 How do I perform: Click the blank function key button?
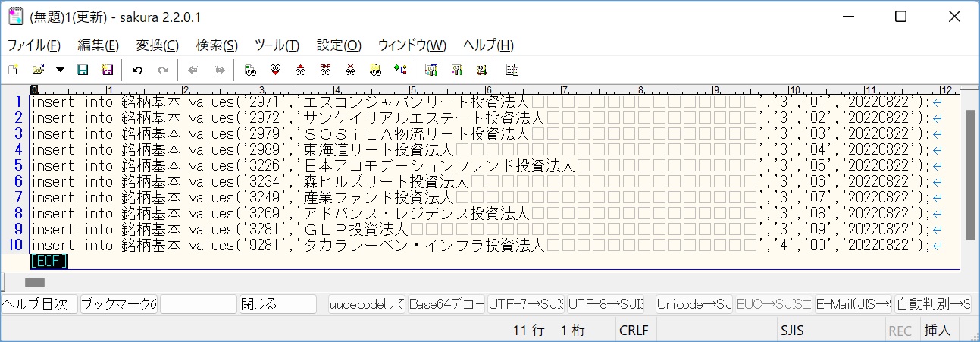(x=199, y=304)
